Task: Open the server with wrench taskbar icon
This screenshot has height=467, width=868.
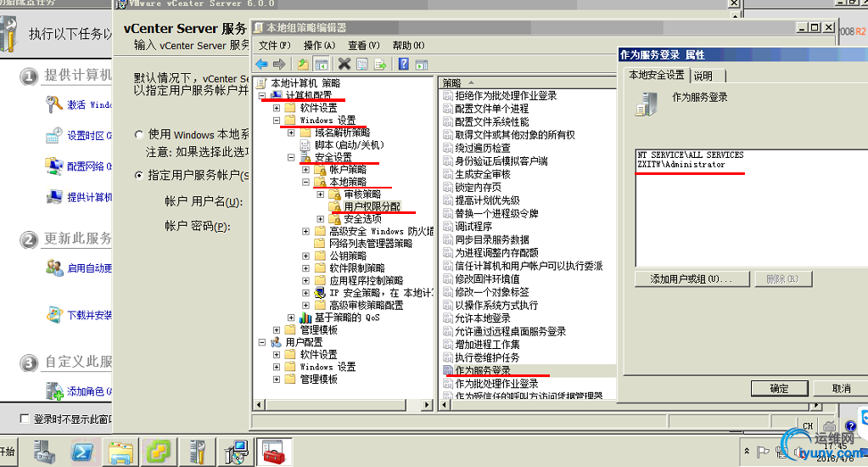Action: pos(197,452)
